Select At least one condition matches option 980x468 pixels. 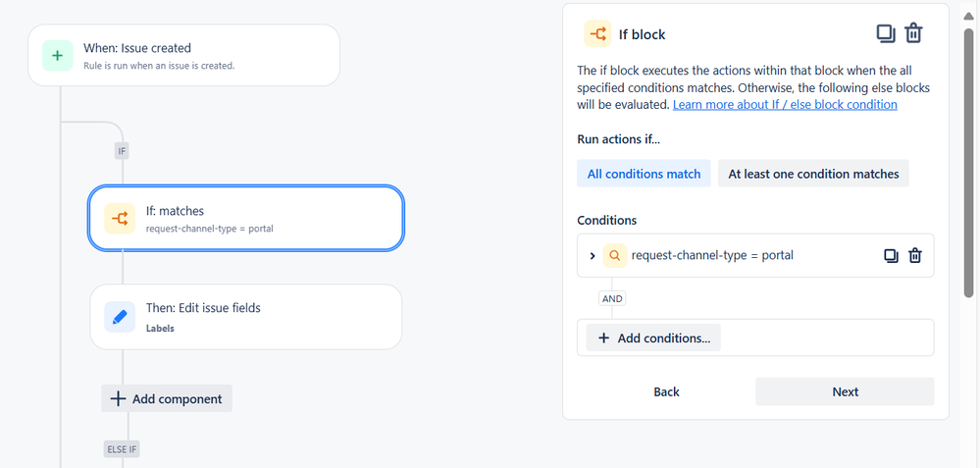click(813, 174)
